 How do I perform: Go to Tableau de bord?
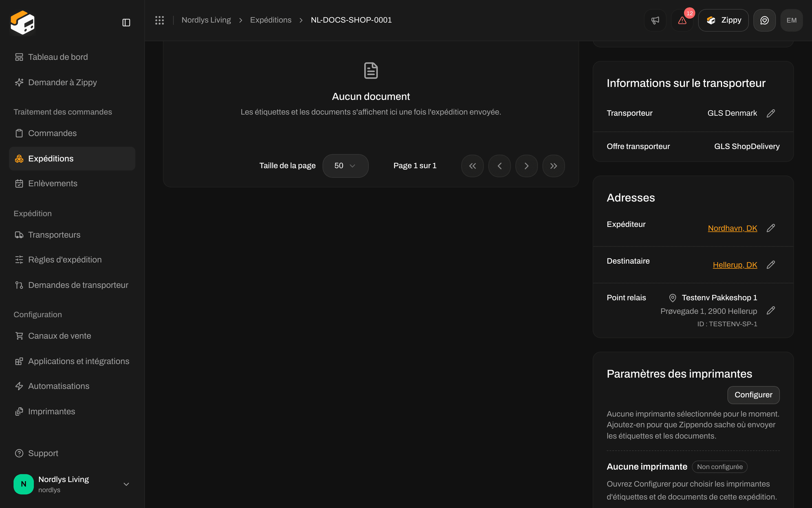point(72,57)
